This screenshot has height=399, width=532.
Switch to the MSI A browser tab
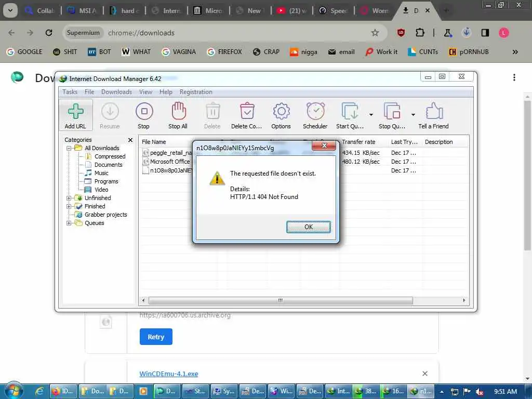click(x=83, y=11)
